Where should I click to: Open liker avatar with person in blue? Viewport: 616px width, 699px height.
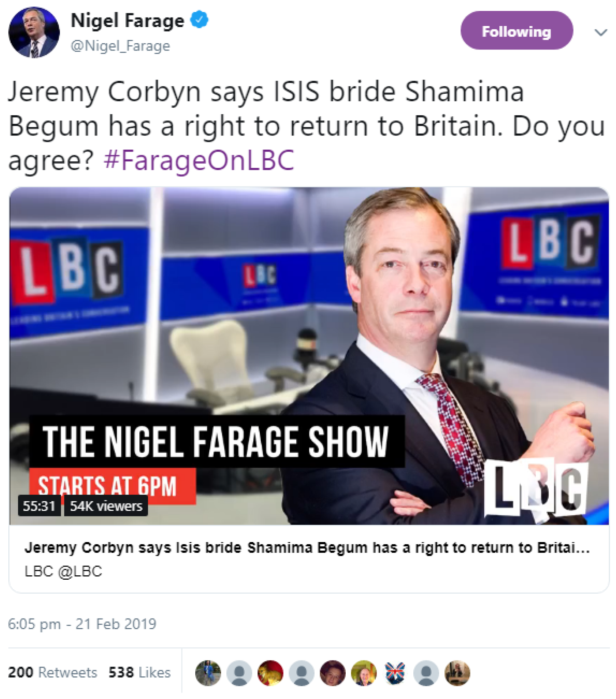point(208,673)
